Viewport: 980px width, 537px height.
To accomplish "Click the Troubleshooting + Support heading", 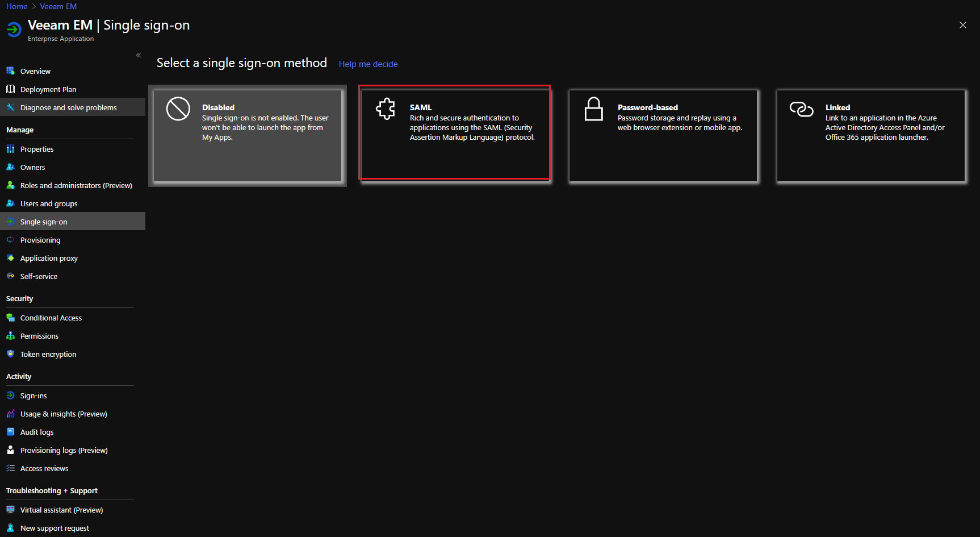I will [x=52, y=491].
